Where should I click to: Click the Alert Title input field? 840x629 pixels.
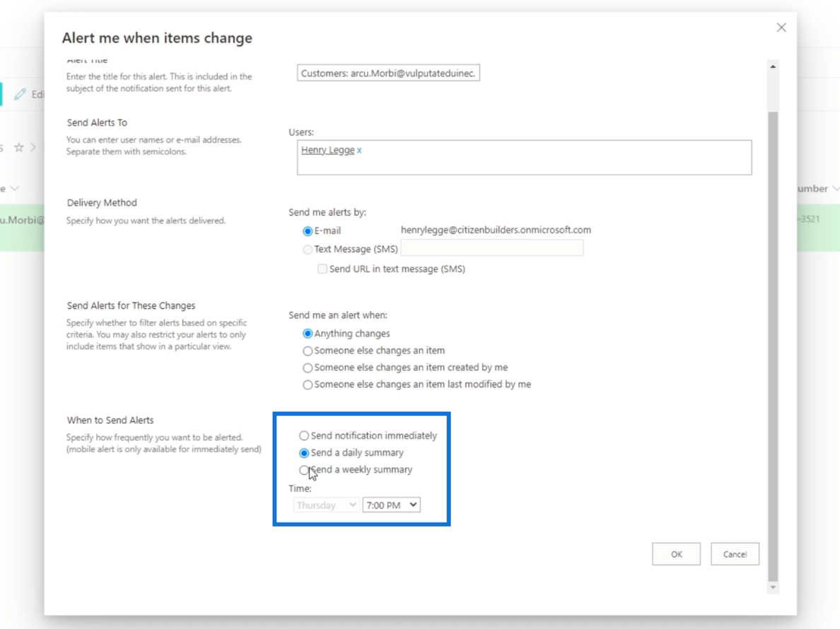click(388, 73)
